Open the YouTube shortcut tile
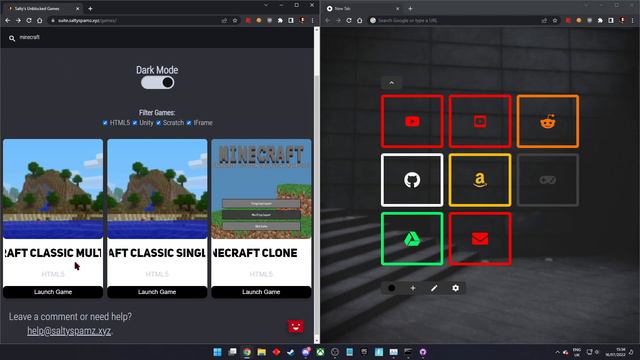Screen dimensions: 640x360 [x=412, y=121]
